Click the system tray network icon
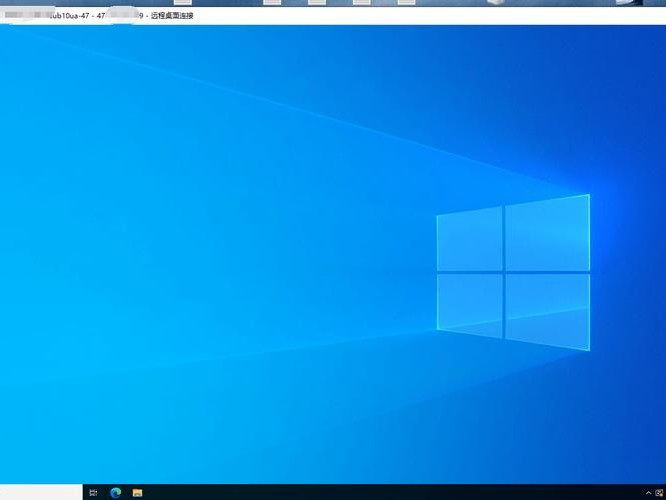 (660, 493)
